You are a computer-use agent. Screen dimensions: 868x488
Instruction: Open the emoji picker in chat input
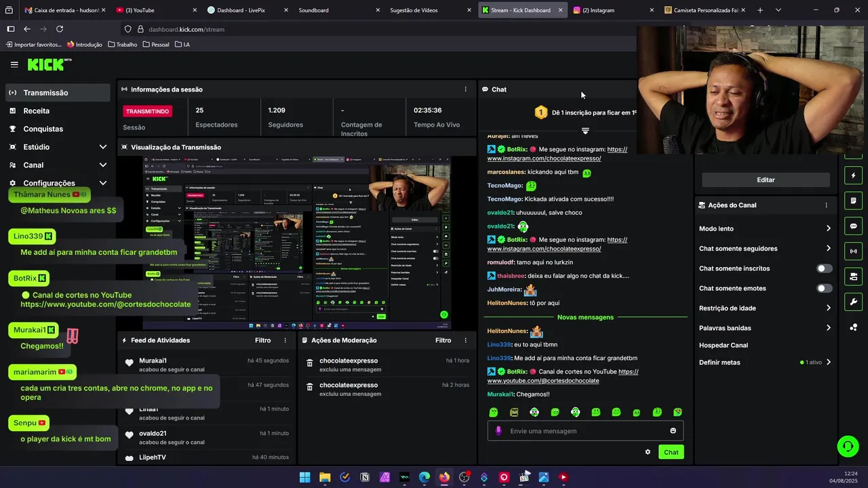tap(673, 431)
